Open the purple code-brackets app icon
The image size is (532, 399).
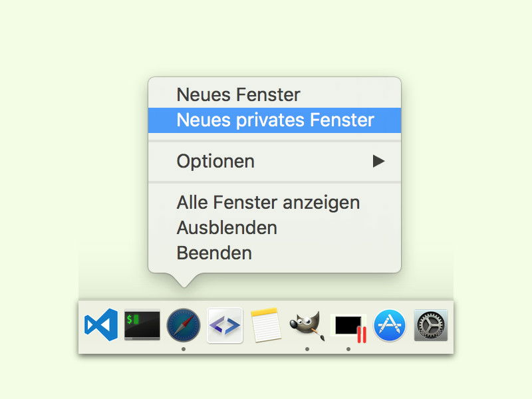tap(225, 325)
